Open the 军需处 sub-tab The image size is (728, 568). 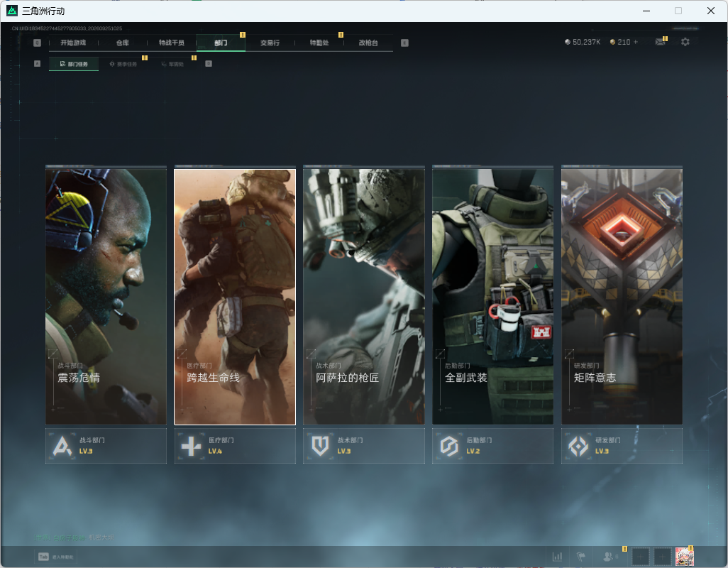[172, 64]
